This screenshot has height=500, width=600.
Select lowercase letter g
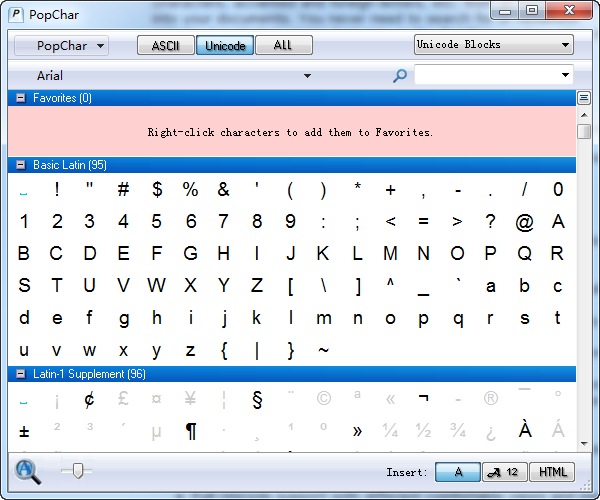pos(123,319)
